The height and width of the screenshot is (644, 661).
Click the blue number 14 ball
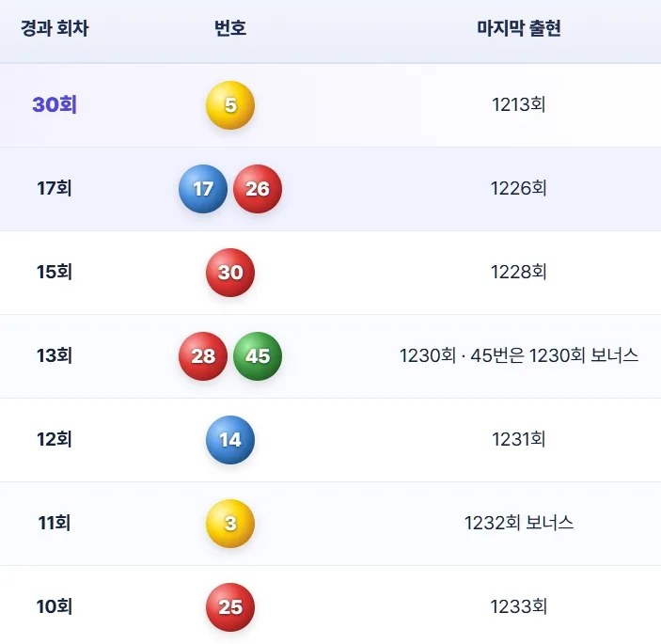(x=230, y=440)
